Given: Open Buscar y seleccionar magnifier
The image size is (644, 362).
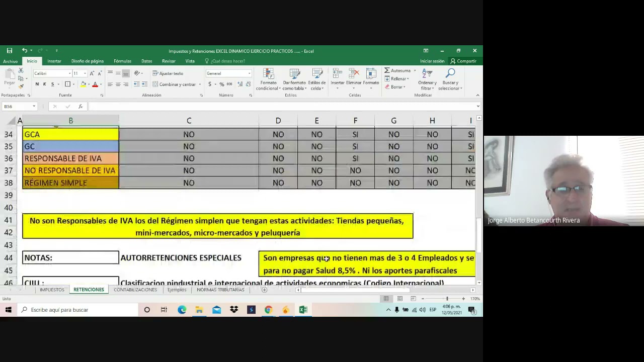Looking at the screenshot, I should [x=450, y=80].
